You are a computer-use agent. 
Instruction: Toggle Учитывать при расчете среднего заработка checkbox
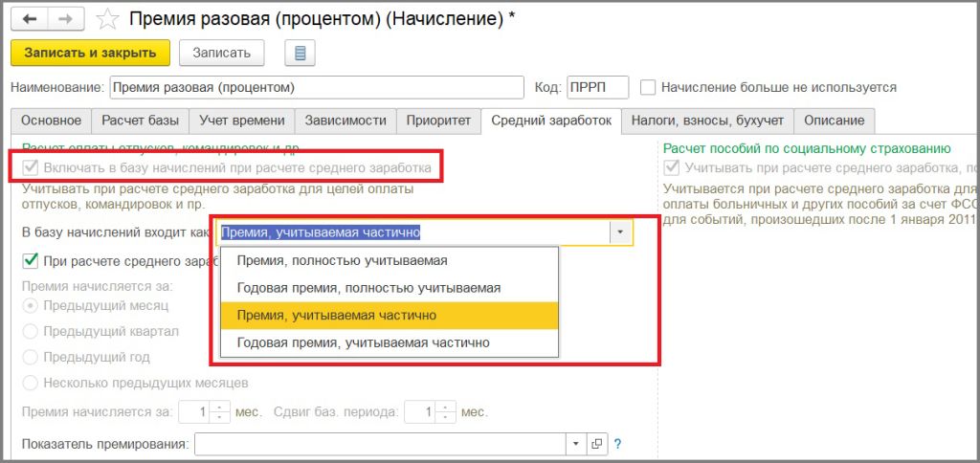coord(671,167)
